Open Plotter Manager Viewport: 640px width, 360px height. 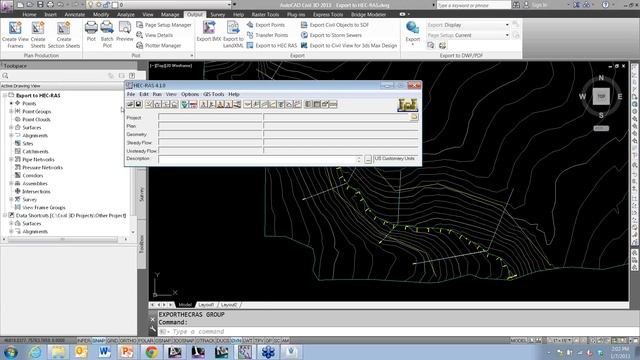tap(159, 45)
